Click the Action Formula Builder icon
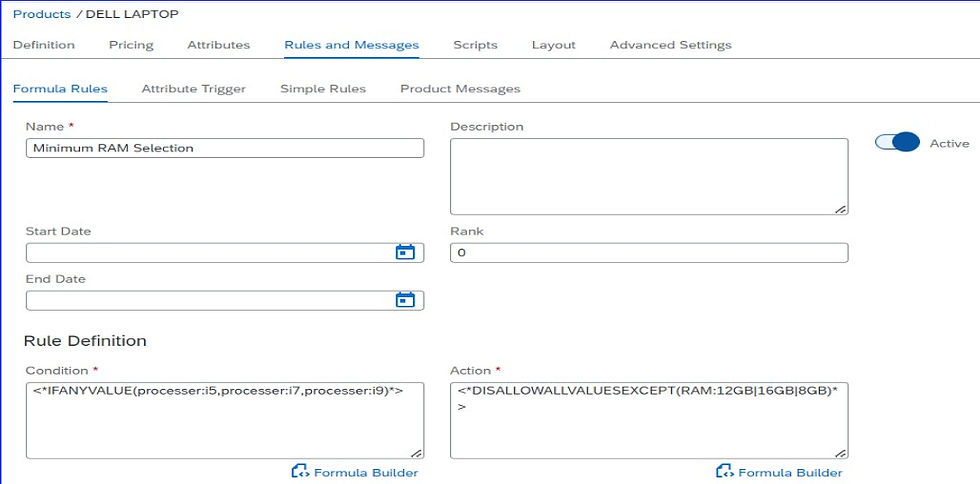Image resolution: width=980 pixels, height=484 pixels. (x=724, y=472)
